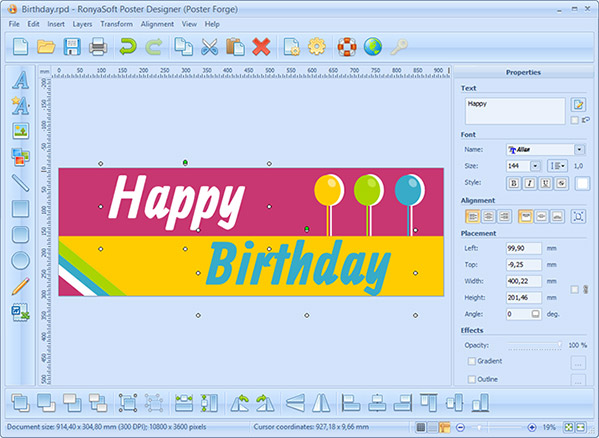Open the Layers menu
The image size is (599, 438).
click(82, 24)
